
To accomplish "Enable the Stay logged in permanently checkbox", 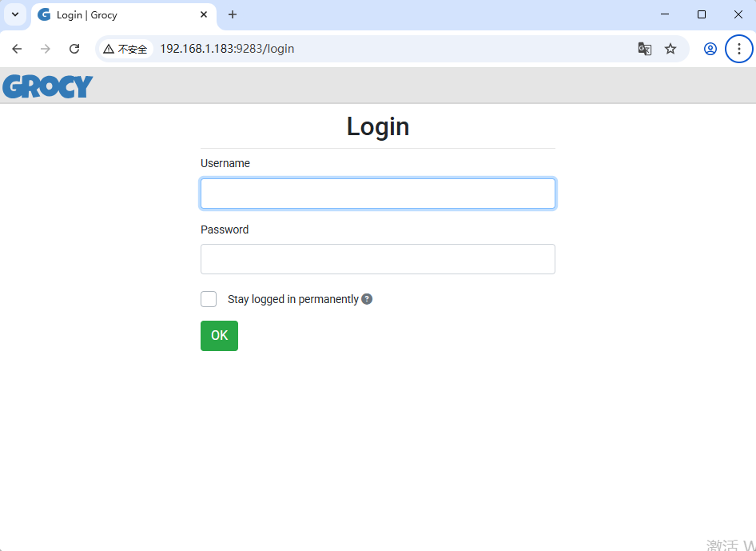I will [x=209, y=299].
